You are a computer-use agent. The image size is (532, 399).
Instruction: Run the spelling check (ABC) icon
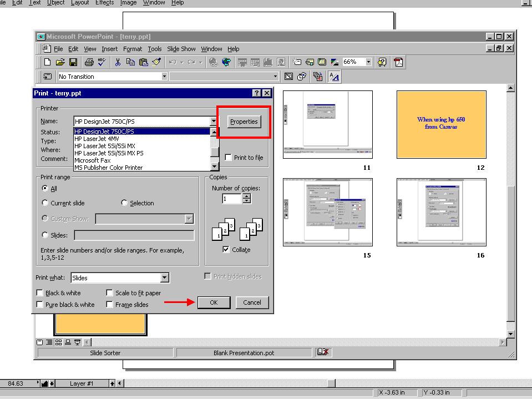(102, 62)
